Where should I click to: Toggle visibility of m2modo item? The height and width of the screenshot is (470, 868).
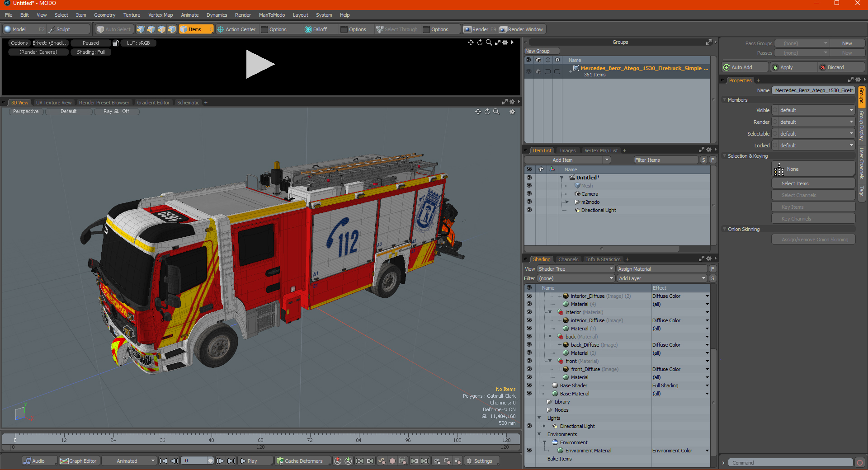(529, 202)
